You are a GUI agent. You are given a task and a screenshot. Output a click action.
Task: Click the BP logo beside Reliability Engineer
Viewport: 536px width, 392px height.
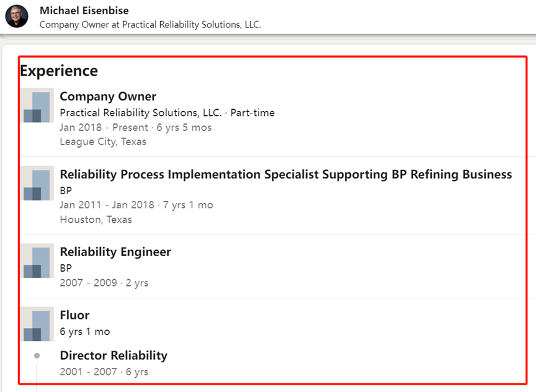coord(37,261)
